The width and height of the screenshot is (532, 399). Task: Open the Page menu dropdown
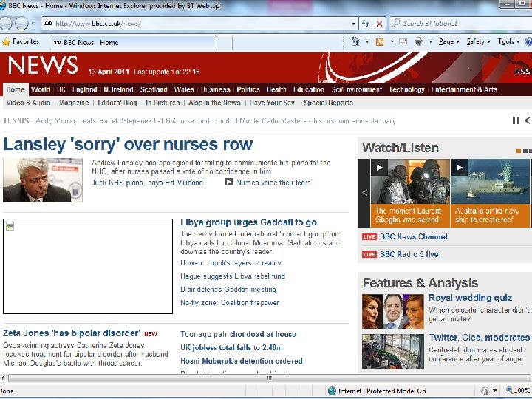[x=449, y=41]
